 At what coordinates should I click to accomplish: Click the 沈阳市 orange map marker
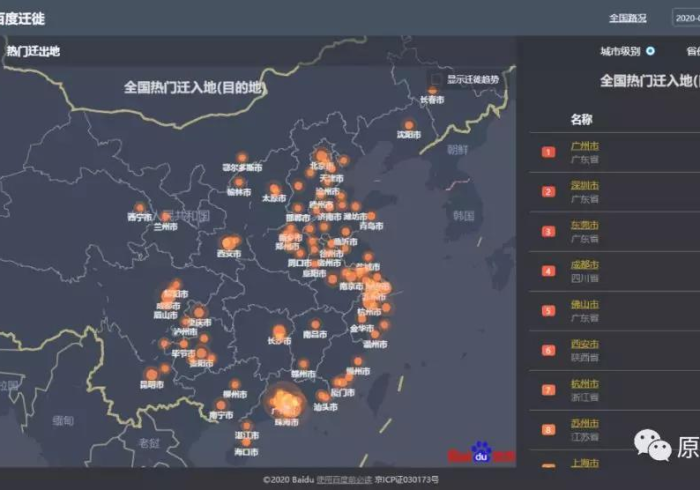click(408, 125)
